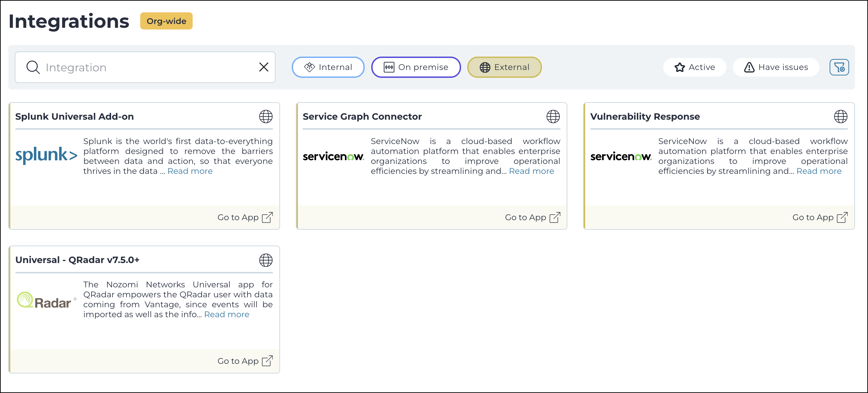868x393 pixels.
Task: Click the search magnifier icon
Action: (33, 67)
